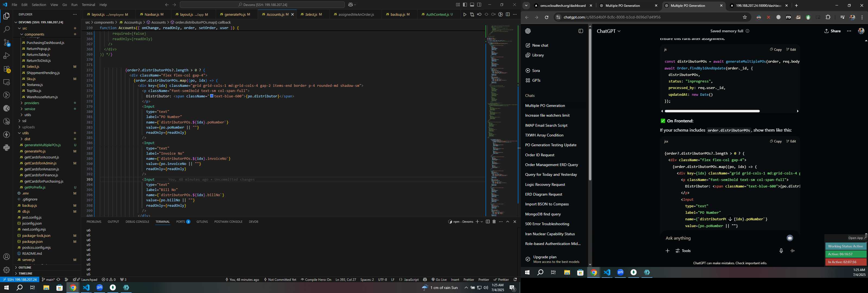Open the ChatGPT model selector dropdown
The width and height of the screenshot is (868, 293).
(x=608, y=31)
